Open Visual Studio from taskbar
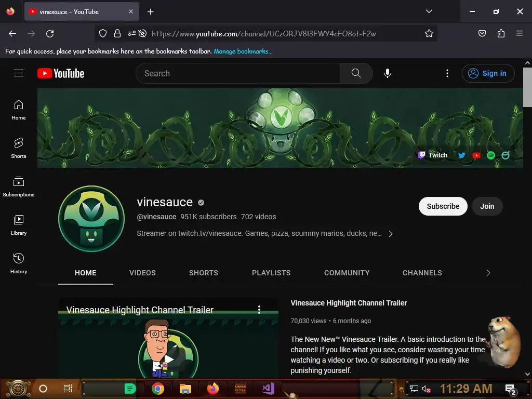The image size is (532, 399). (268, 389)
